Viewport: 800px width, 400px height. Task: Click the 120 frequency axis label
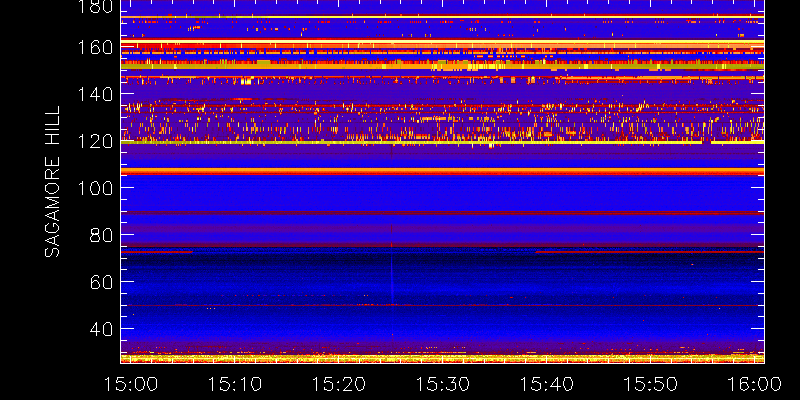click(x=94, y=141)
